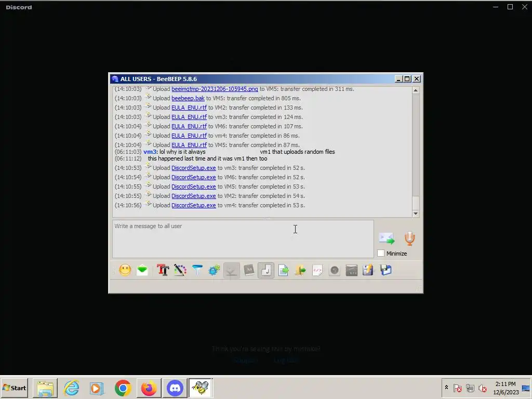
Task: Start a voice message with the microphone
Action: (x=409, y=238)
